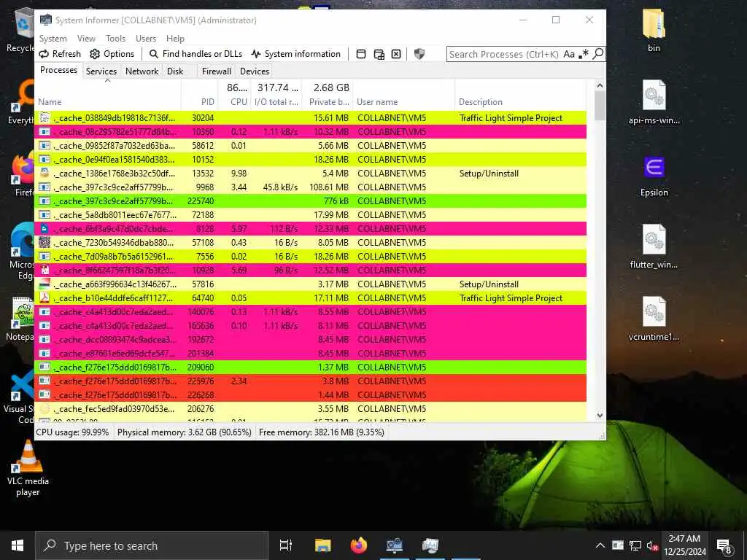Select process row with PID 30204
Viewport: 747px width, 560px height.
(x=311, y=118)
